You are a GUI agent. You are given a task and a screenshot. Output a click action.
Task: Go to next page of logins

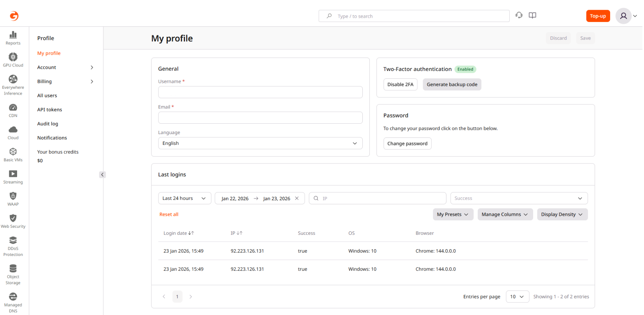190,296
